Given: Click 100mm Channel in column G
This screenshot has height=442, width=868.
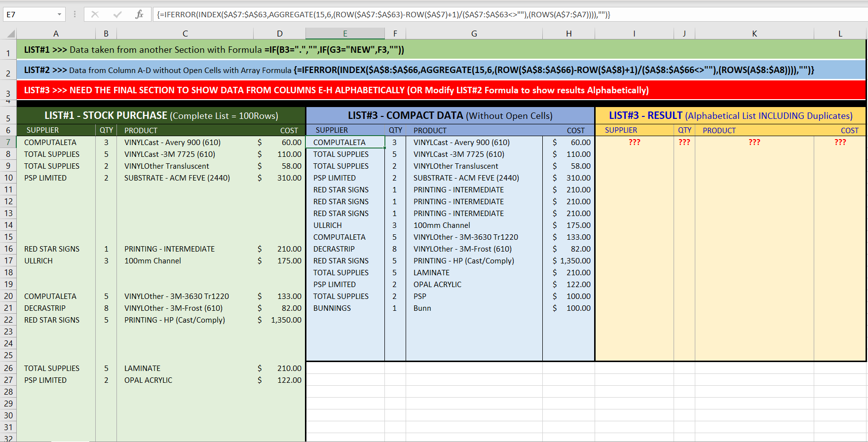Looking at the screenshot, I should pyautogui.click(x=442, y=225).
